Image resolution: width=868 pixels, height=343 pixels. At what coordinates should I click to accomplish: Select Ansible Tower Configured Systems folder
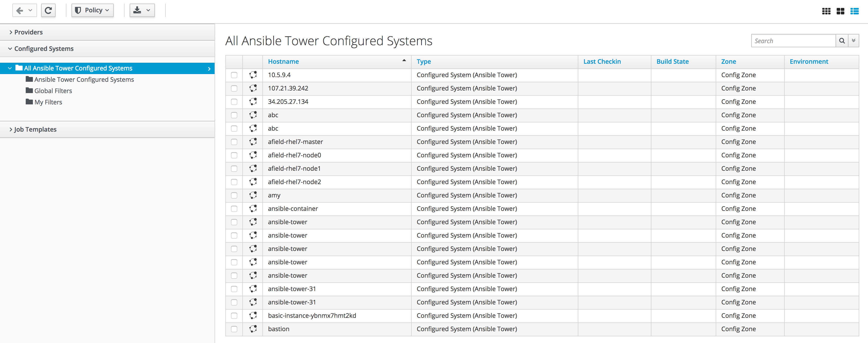point(84,79)
